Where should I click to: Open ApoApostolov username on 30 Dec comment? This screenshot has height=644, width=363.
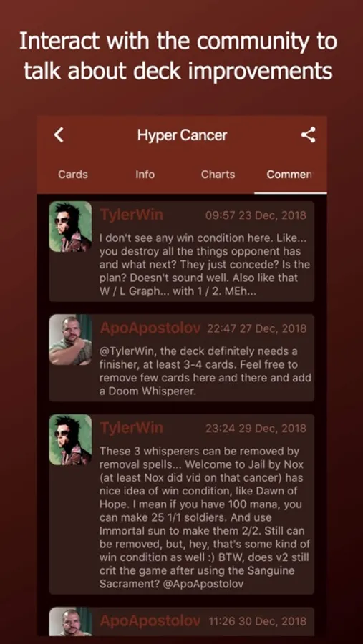tap(150, 620)
